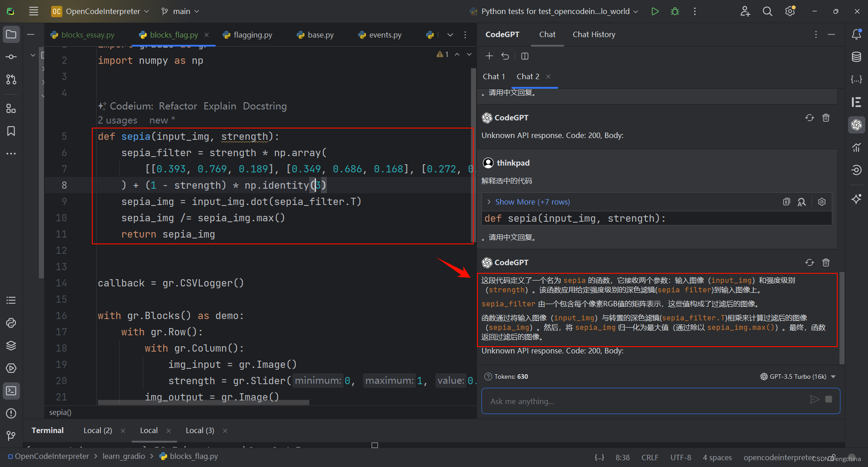Screen dimensions: 868x467
Task: Show the 2 usages of sepia
Action: point(118,120)
